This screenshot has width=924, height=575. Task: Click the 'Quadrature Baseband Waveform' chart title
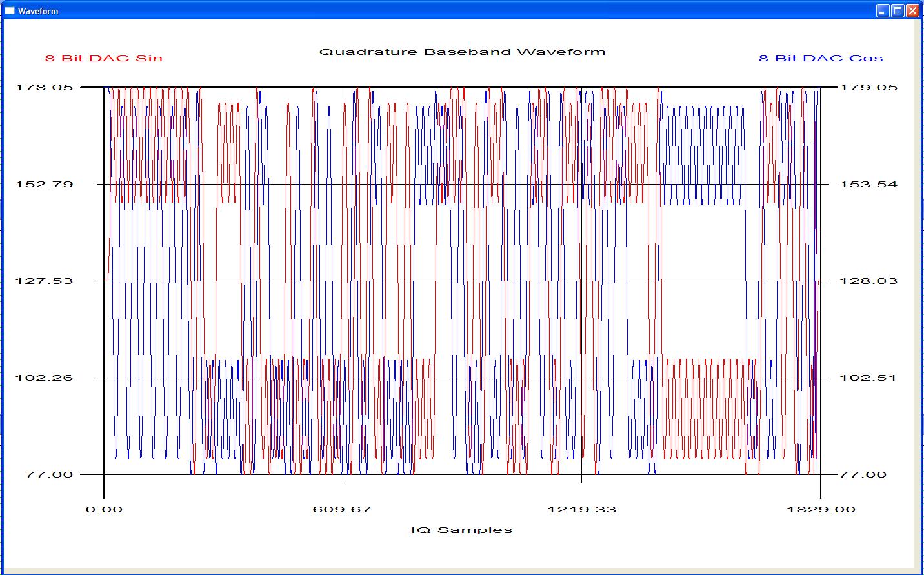tap(462, 52)
